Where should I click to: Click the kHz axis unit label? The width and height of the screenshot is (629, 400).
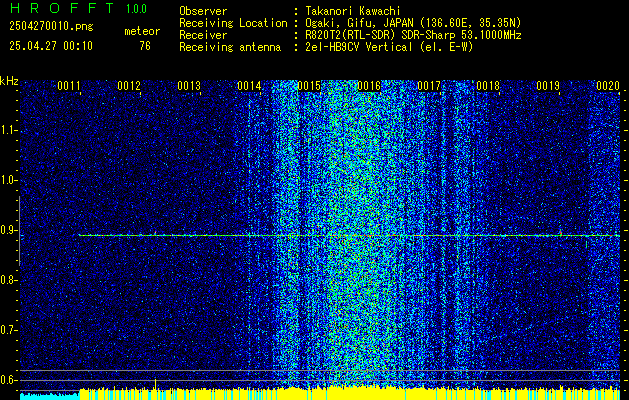(x=9, y=81)
